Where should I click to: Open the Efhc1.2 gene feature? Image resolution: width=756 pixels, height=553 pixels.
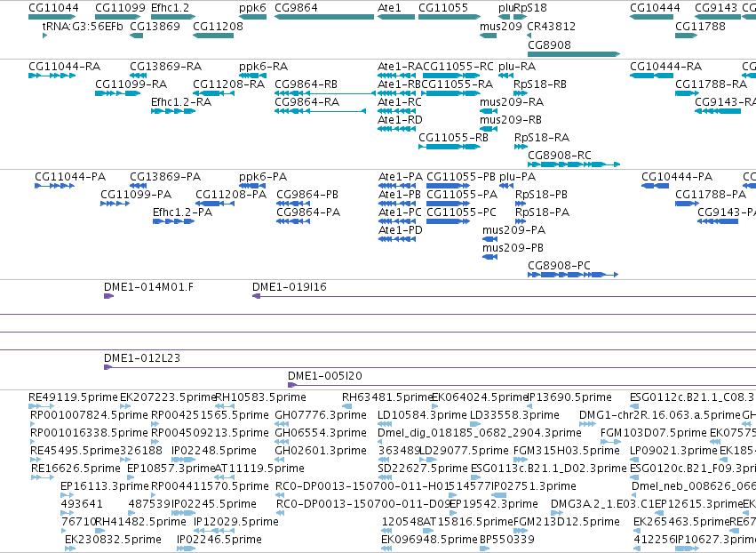coord(173,17)
